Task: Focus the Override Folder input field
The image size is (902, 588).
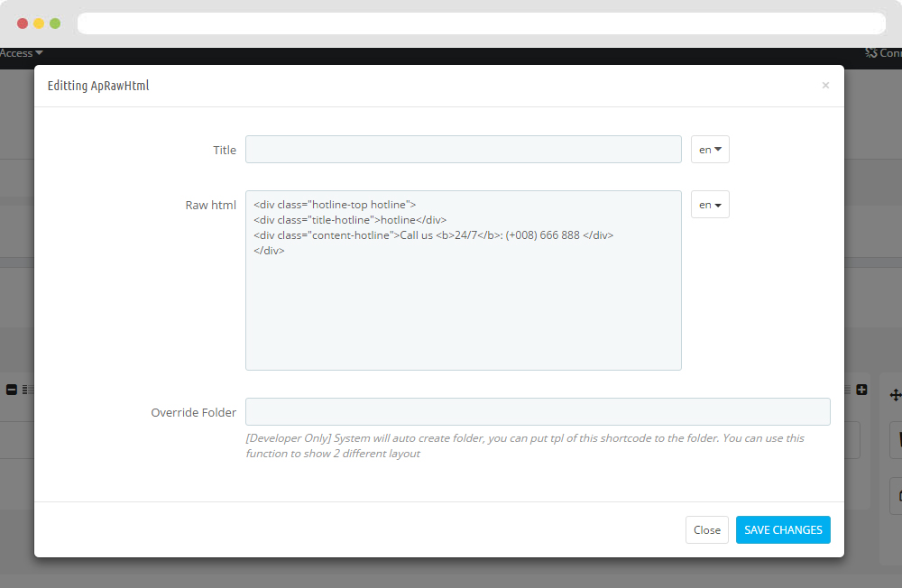Action: coord(538,412)
